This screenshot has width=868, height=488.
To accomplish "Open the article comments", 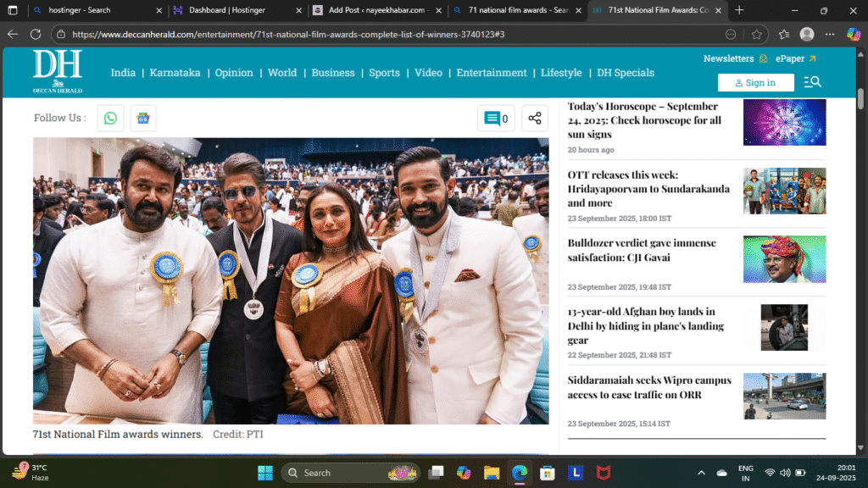I will [x=496, y=118].
